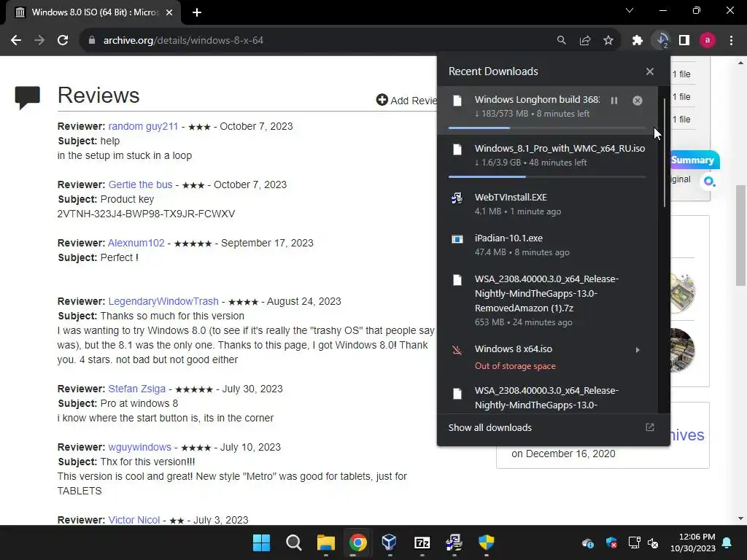Screen dimensions: 747x560
Task: Reload the archive.org page
Action: pyautogui.click(x=63, y=41)
